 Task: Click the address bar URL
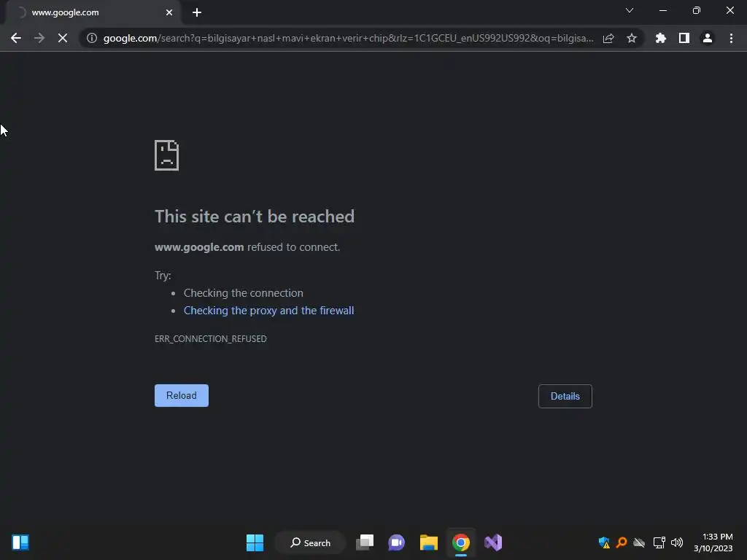point(348,38)
